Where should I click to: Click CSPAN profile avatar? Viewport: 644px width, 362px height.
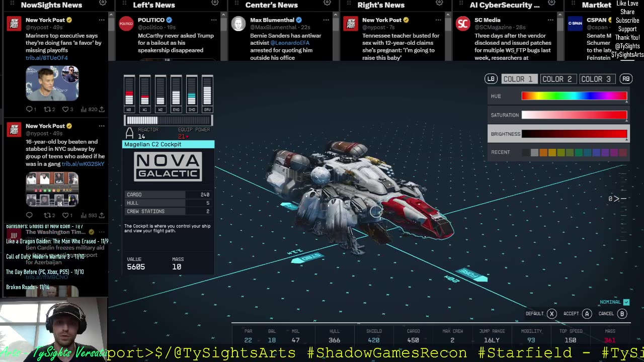coord(575,24)
